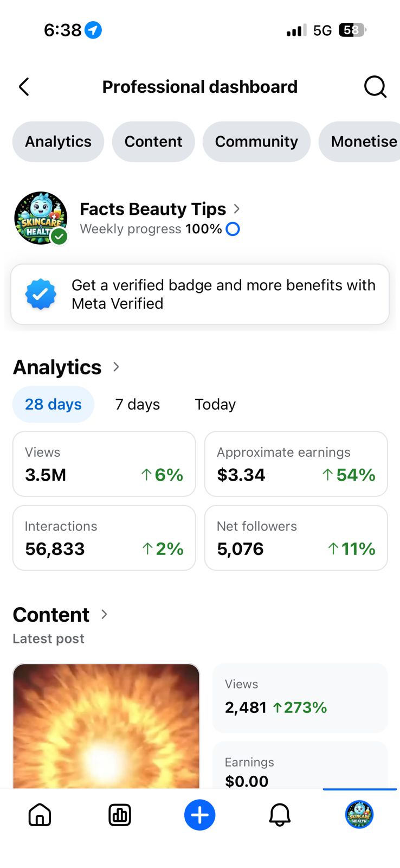Open the search magnifier icon
Viewport: 400px width, 868px height.
tap(375, 87)
